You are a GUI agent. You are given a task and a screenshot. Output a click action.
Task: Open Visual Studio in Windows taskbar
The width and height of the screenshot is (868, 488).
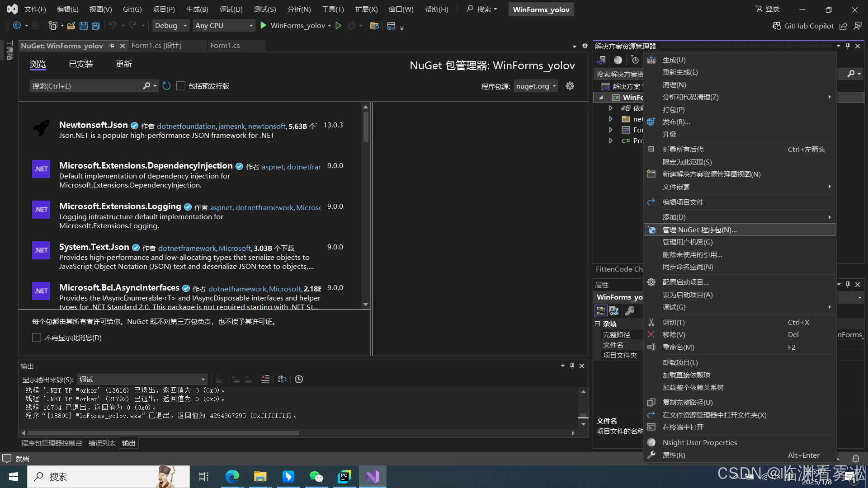point(373,476)
